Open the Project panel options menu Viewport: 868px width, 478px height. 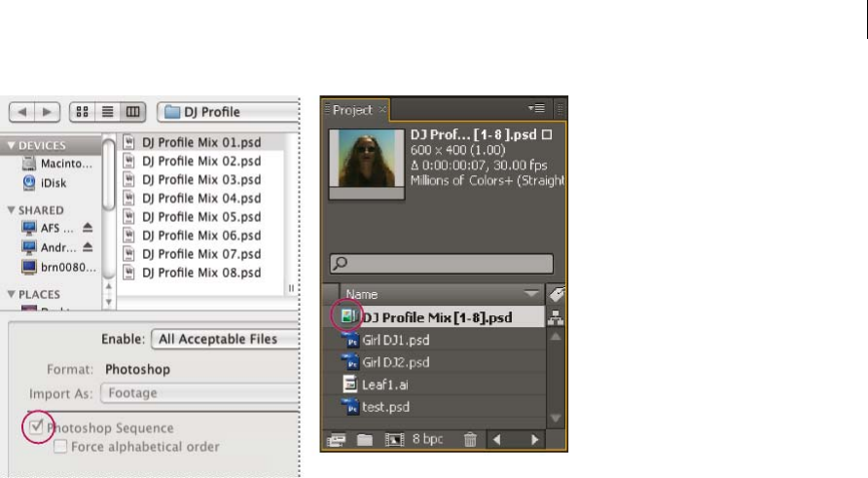click(536, 108)
